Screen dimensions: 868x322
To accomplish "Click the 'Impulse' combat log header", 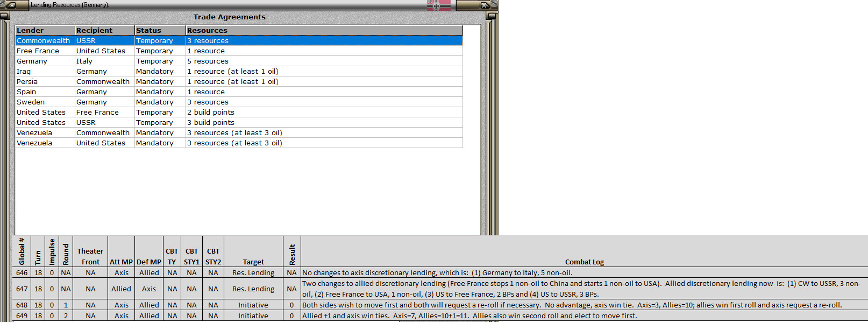I will pos(52,252).
